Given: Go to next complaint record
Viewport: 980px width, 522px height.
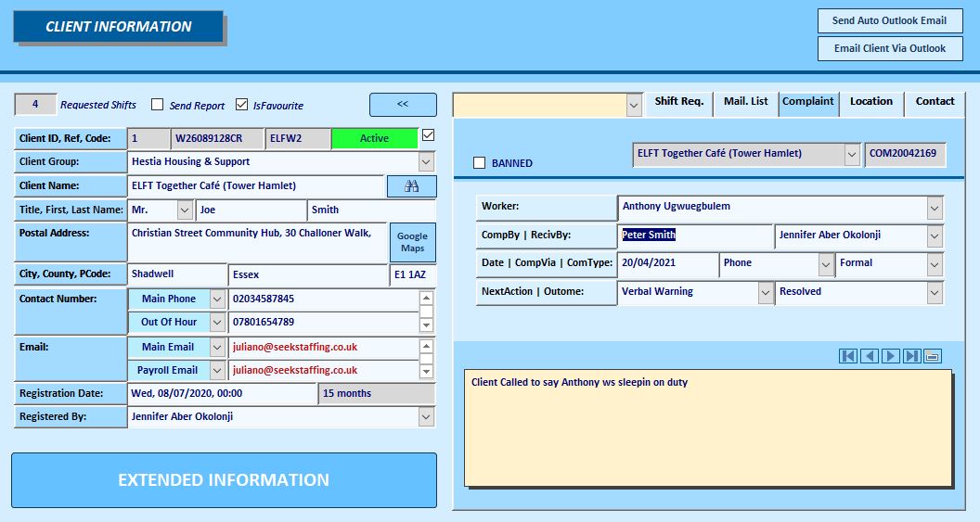Looking at the screenshot, I should click(x=891, y=356).
